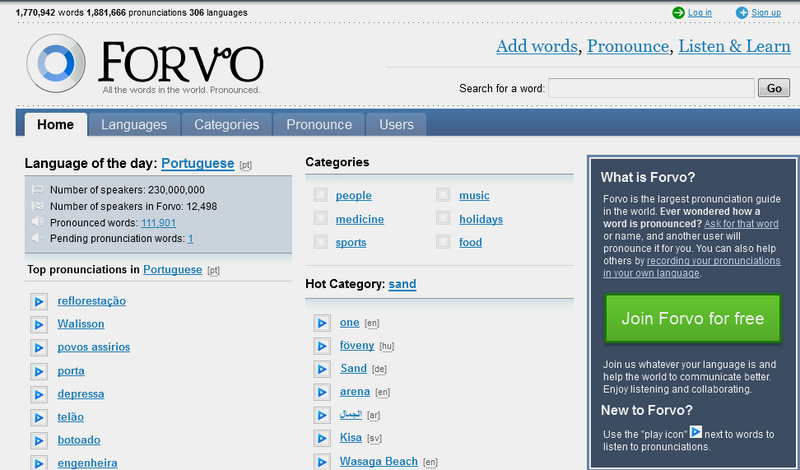Open the word depressa
Screen dimensions: 800x470
[x=81, y=394]
